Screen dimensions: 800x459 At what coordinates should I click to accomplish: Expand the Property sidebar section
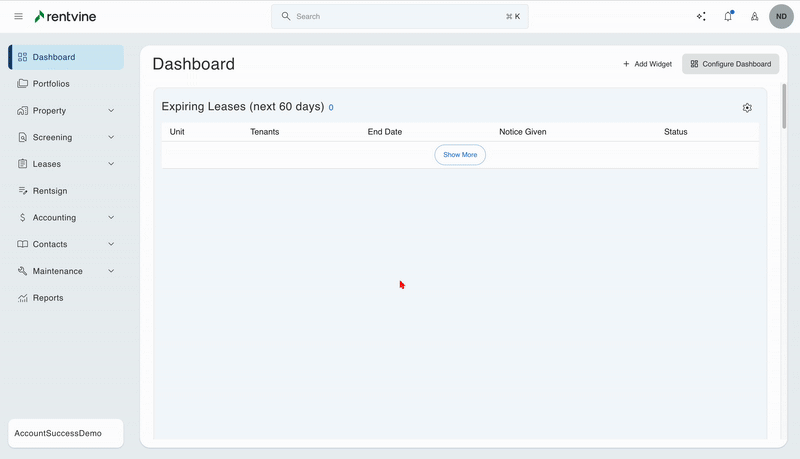click(x=111, y=111)
